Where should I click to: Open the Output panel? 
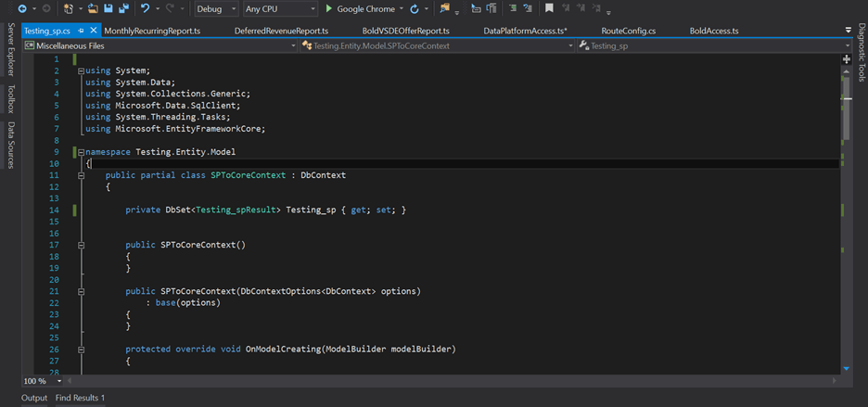(34, 398)
